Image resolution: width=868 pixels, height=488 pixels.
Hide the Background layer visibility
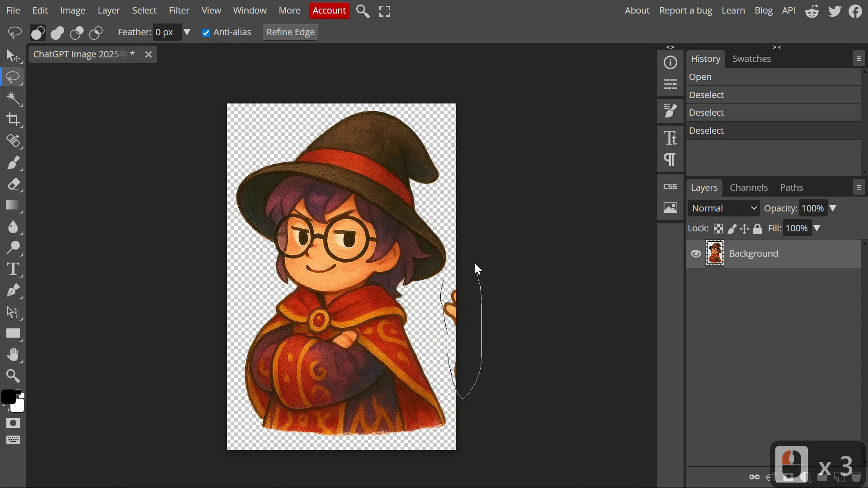pyautogui.click(x=696, y=254)
